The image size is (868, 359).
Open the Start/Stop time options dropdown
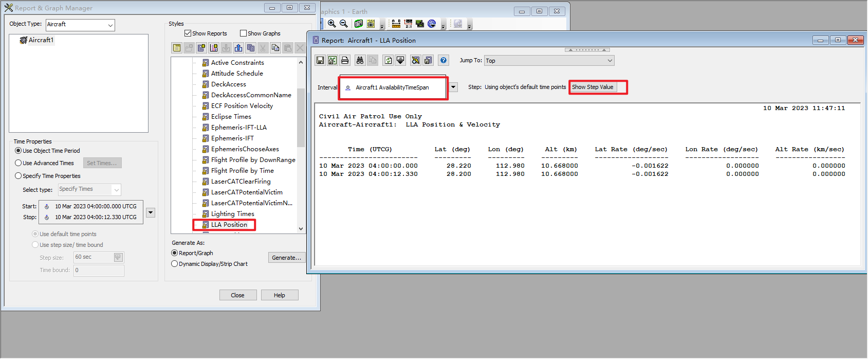151,212
